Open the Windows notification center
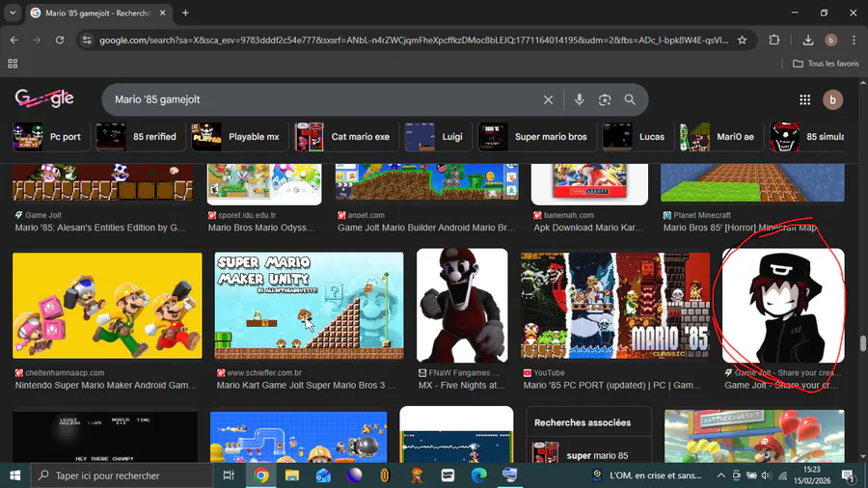Screen dimensions: 868x488 848,475
